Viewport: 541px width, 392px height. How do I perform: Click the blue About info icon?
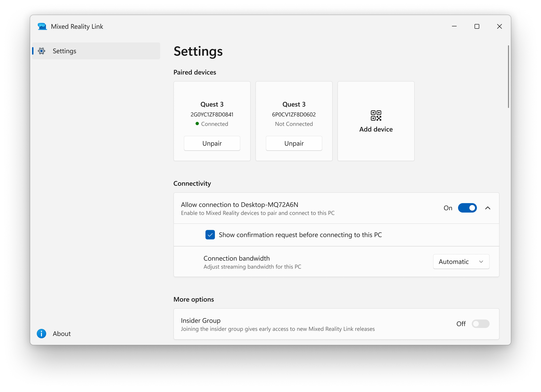tap(41, 334)
